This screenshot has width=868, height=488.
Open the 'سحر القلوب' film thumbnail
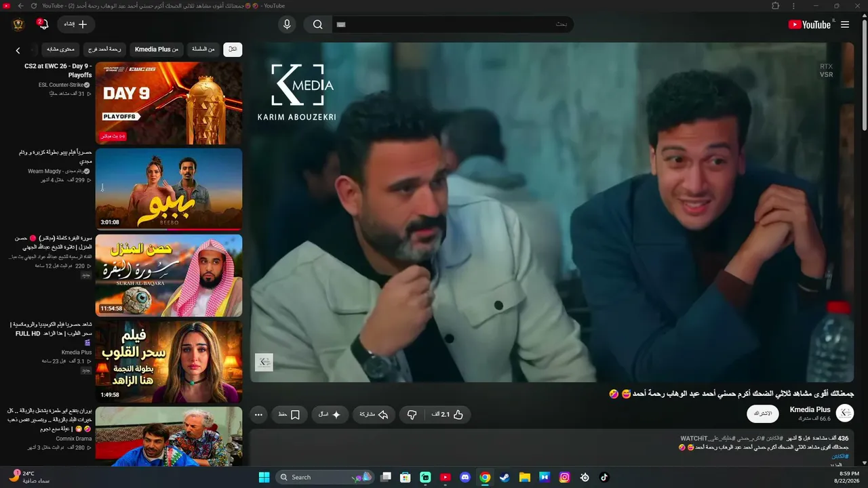[x=169, y=361]
